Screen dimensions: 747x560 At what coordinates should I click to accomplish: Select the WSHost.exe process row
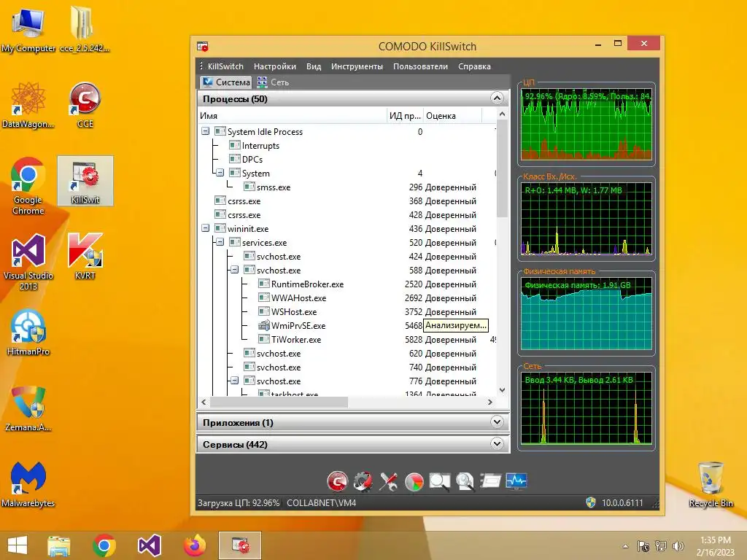(347, 312)
